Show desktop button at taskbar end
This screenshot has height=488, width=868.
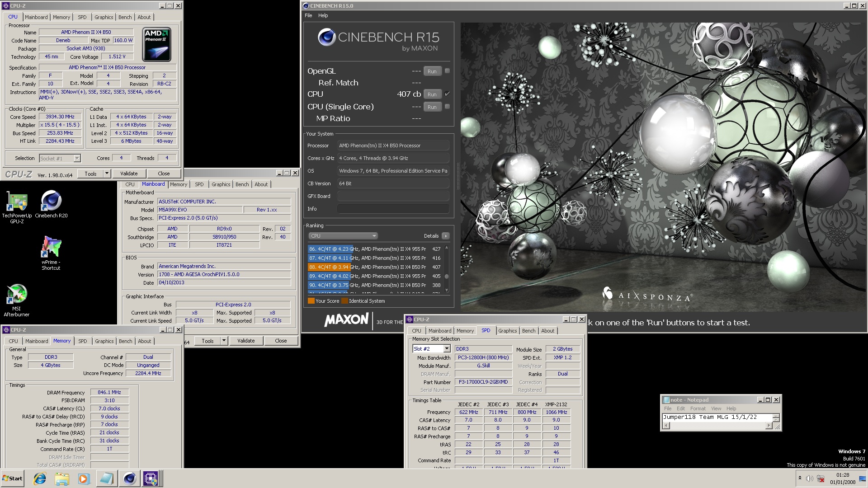click(x=863, y=479)
